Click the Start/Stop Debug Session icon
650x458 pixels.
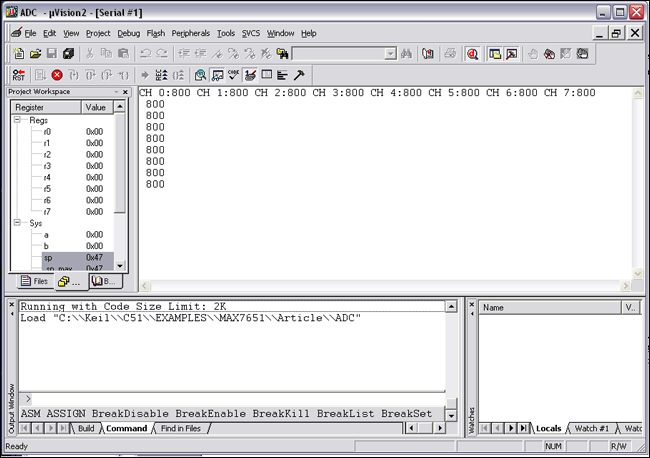tap(471, 53)
